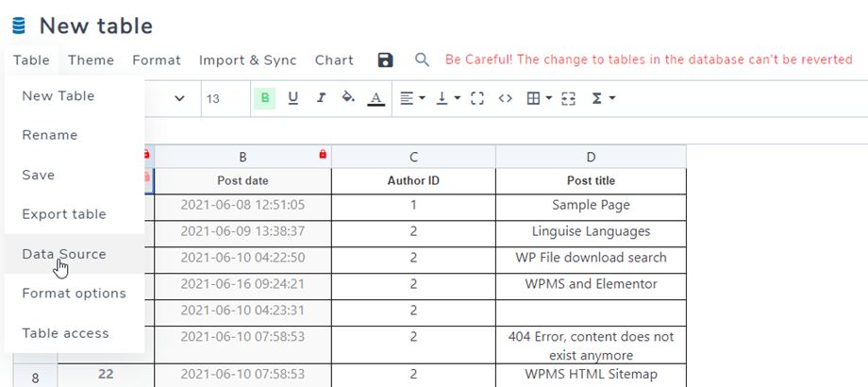This screenshot has height=387, width=868.
Task: Open the Chart menu
Action: point(334,60)
